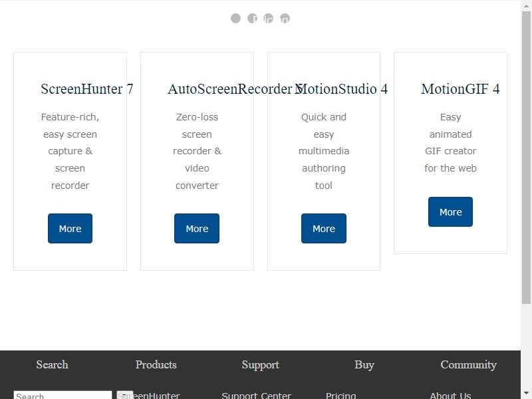Open More for AutoScreenRecorder 5
Screen dimensions: 532x399
point(197,228)
